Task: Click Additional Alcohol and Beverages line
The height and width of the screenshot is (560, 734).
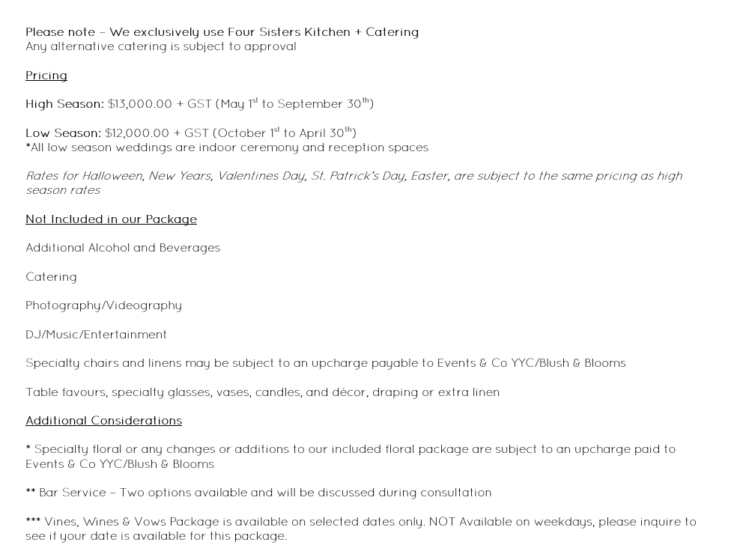Action: point(123,248)
